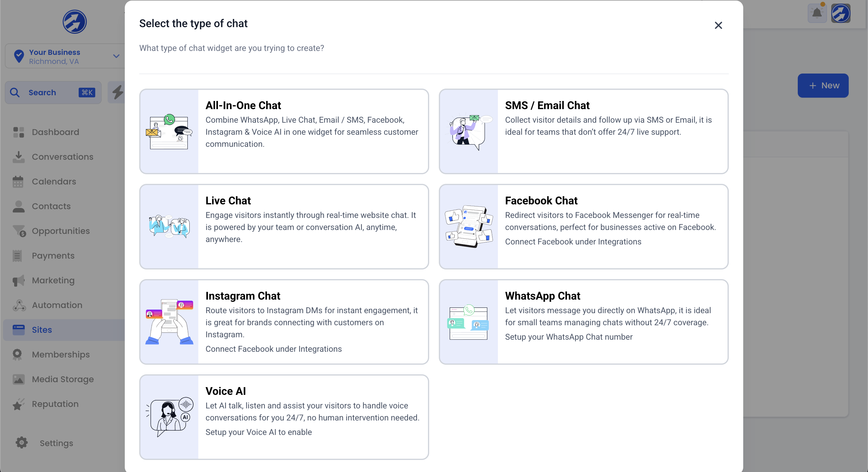Open Calendars from the sidebar
Screen dimensions: 868x472
(x=54, y=181)
